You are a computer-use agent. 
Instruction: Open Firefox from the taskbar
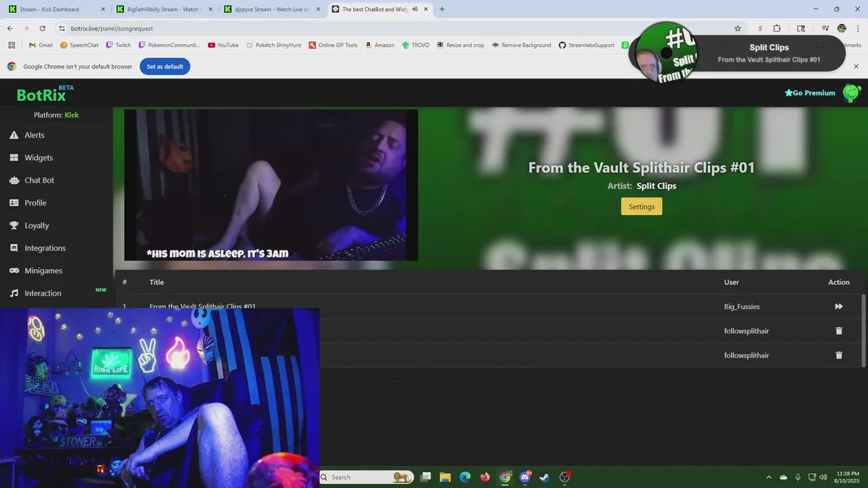pyautogui.click(x=485, y=477)
